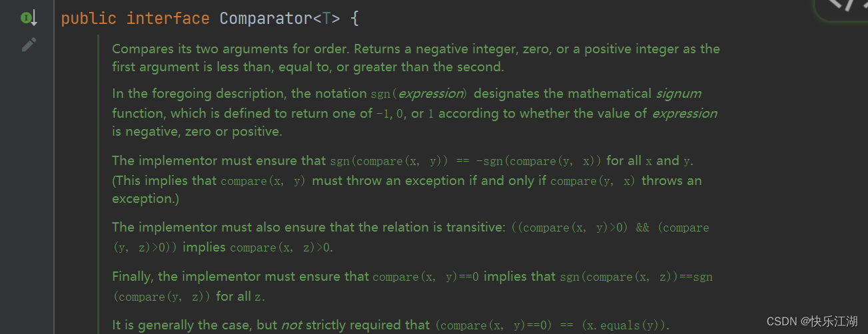The image size is (868, 334).
Task: Click 'compare(y, x)' in throws-exception sentence
Action: (x=593, y=181)
